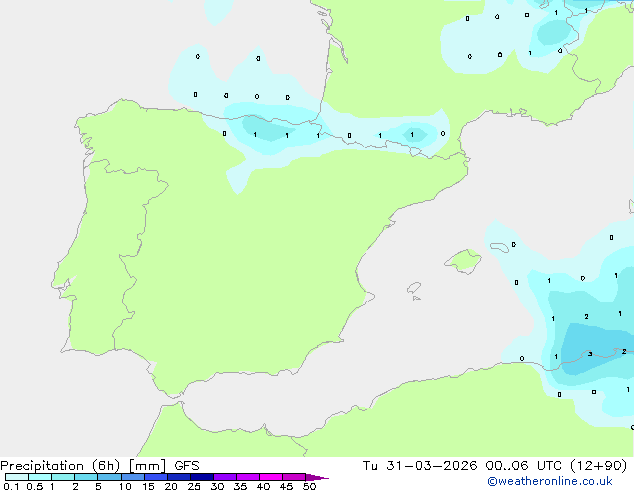Viewport: 634px width, 490px height.
Task: Select the 0.5–1 mm legend color box
Action: [x=40, y=477]
